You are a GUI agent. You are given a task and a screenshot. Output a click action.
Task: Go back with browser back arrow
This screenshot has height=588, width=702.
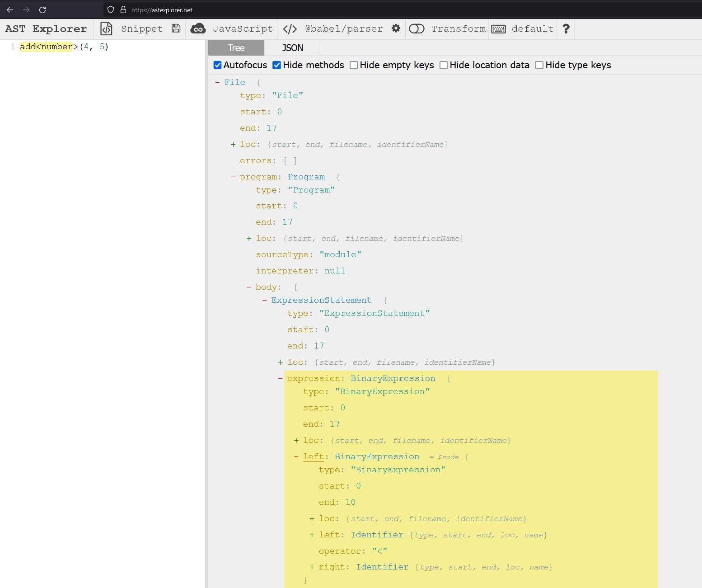pyautogui.click(x=10, y=9)
